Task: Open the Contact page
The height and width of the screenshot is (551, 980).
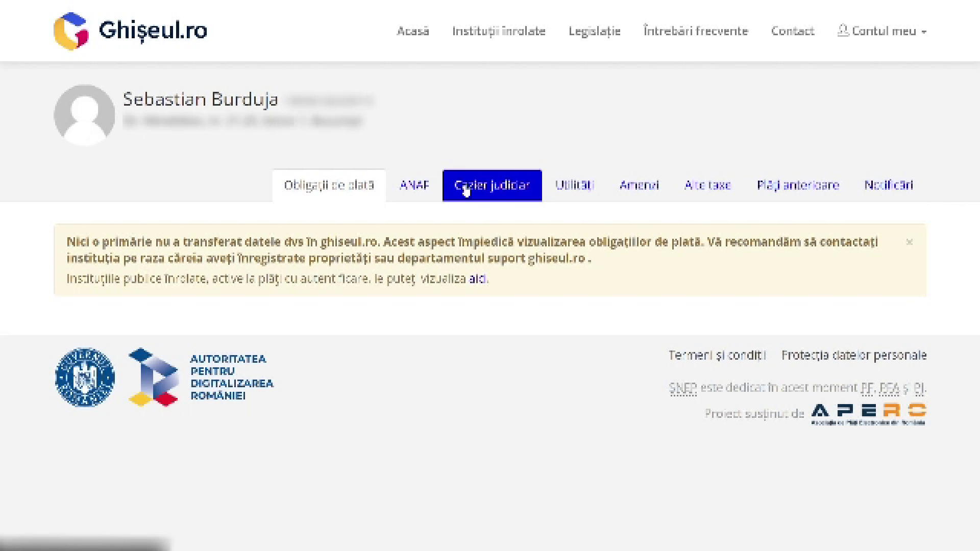Action: pos(793,31)
